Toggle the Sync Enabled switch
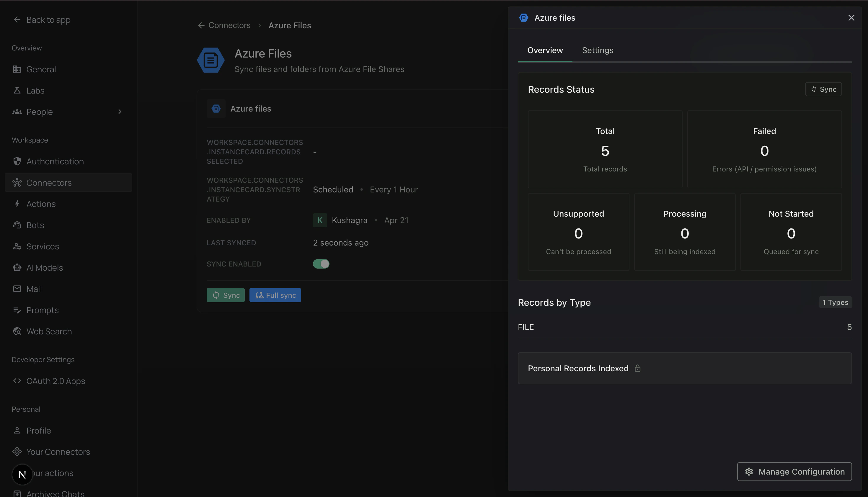 click(321, 264)
